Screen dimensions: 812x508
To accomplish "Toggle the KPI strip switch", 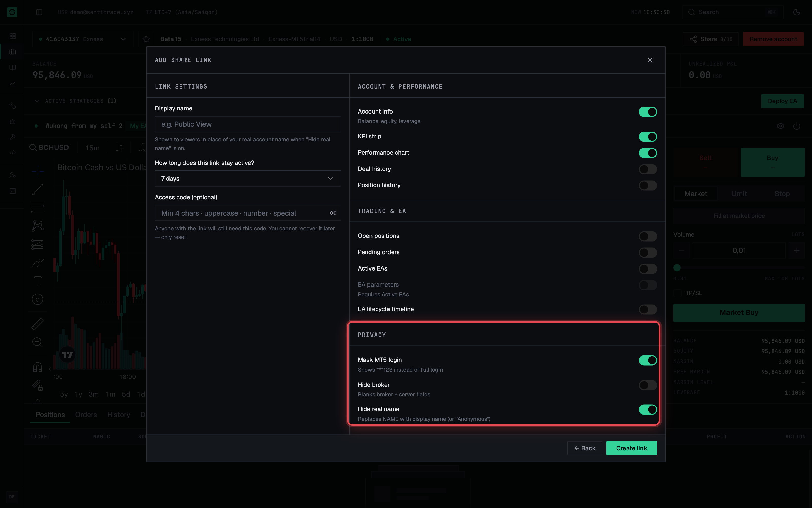I will click(648, 137).
